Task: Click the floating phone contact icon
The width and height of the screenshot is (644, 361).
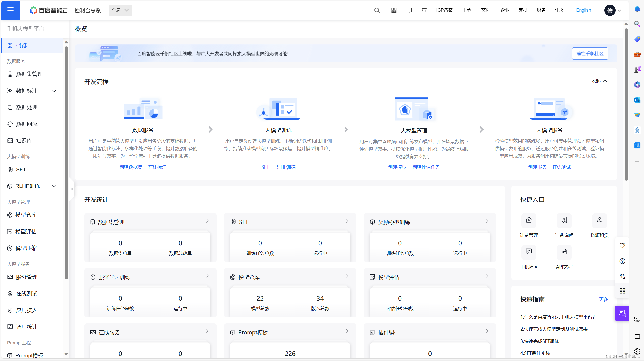Action: [622, 276]
